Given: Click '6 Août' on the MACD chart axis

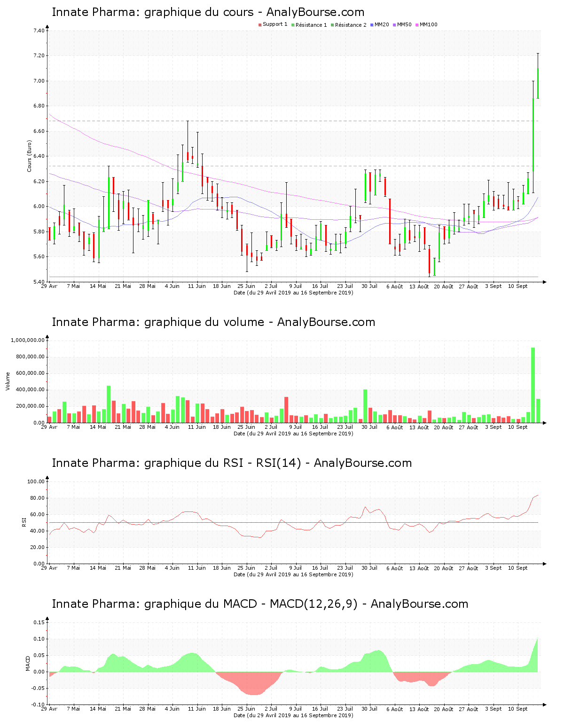Looking at the screenshot, I should (x=394, y=709).
